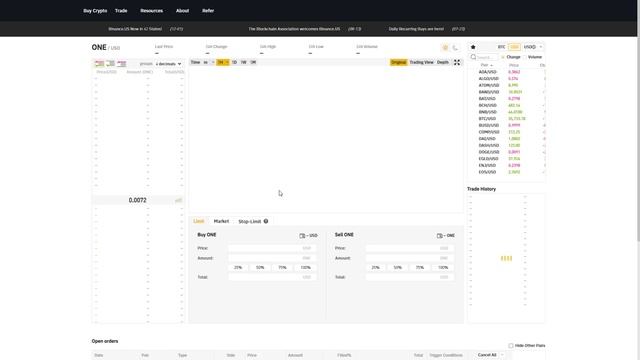Open the decimals grouping dropdown
The image size is (640, 360).
(x=168, y=64)
